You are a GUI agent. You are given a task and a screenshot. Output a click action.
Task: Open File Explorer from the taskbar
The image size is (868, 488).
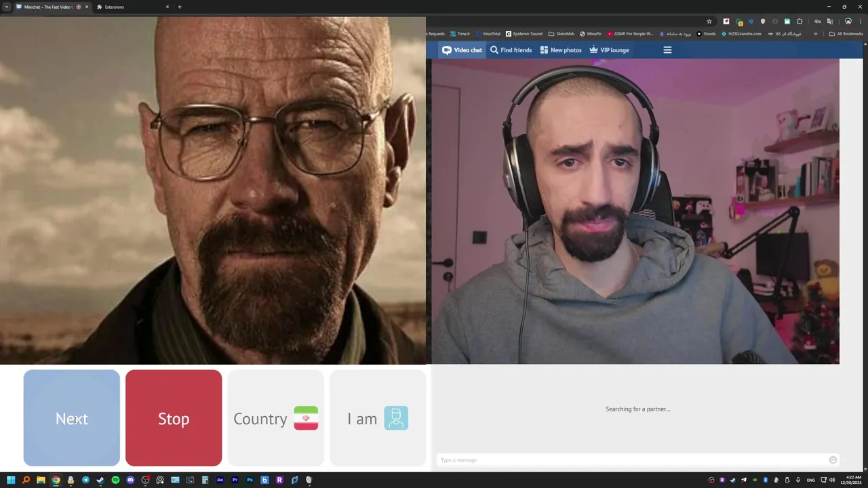[41, 480]
